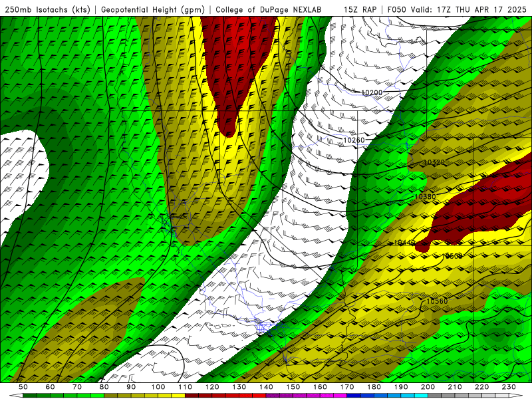Click the 160 value on the color scale
This screenshot has width=532, height=399.
tap(320, 387)
